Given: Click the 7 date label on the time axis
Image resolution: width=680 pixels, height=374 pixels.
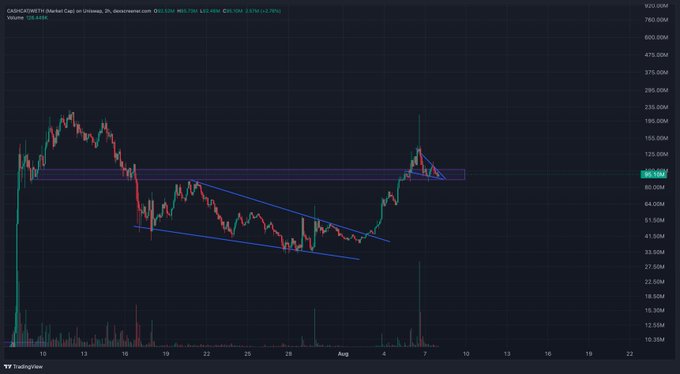Looking at the screenshot, I should tap(425, 354).
